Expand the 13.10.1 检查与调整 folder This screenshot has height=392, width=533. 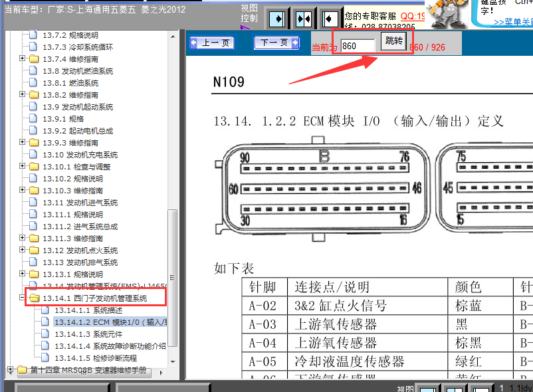coord(23,166)
